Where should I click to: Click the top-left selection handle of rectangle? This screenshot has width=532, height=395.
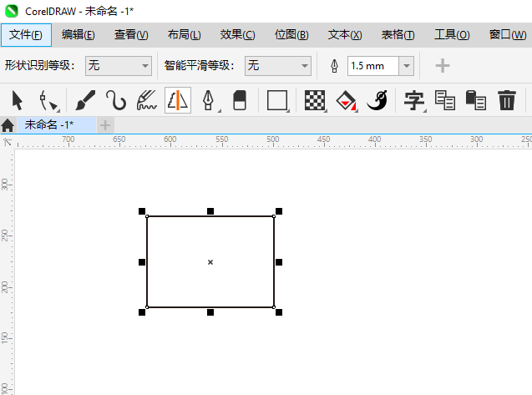coord(142,211)
